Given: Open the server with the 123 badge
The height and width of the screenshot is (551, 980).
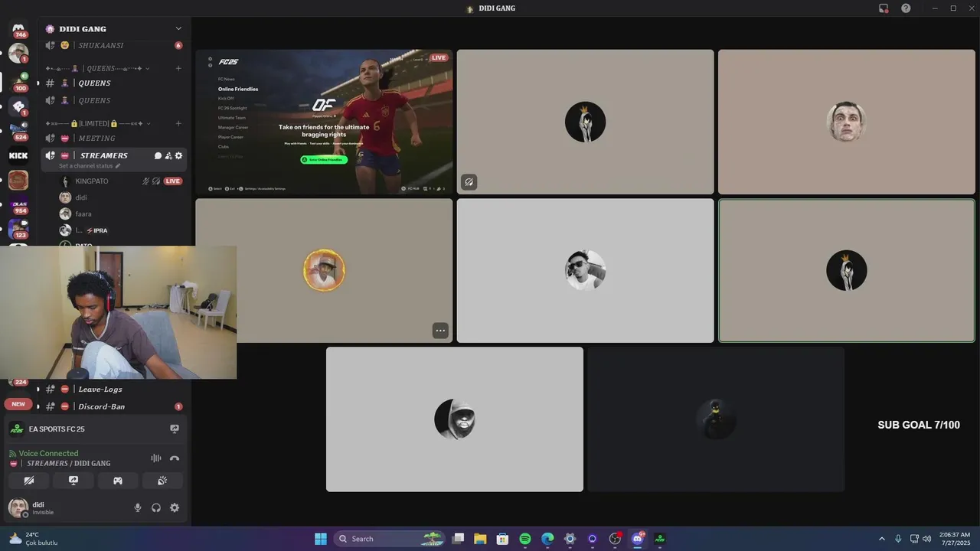Looking at the screenshot, I should pos(18,230).
